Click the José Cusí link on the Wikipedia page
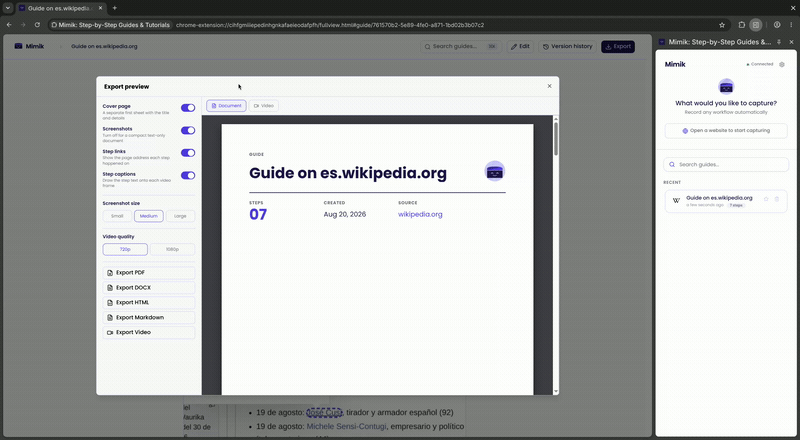Screen dimensions: 800x440 tap(324, 412)
